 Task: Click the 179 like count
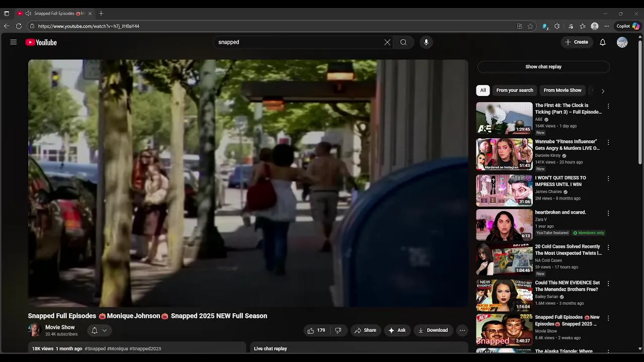click(321, 330)
